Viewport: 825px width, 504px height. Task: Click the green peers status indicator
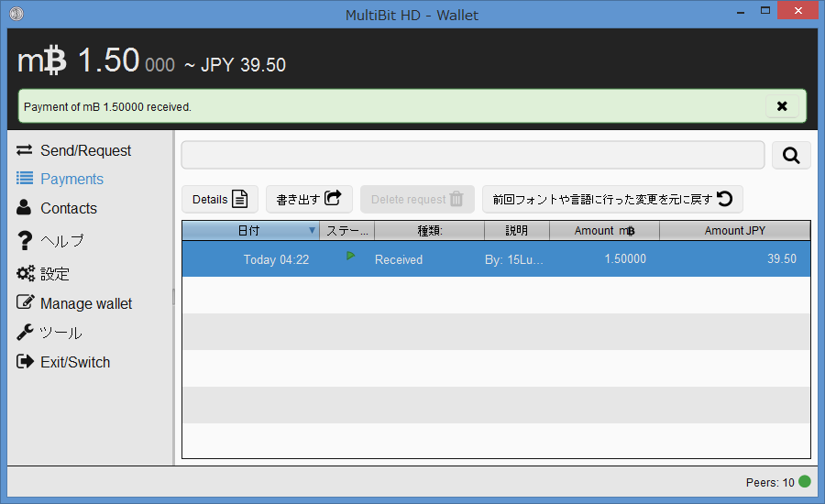click(x=805, y=481)
